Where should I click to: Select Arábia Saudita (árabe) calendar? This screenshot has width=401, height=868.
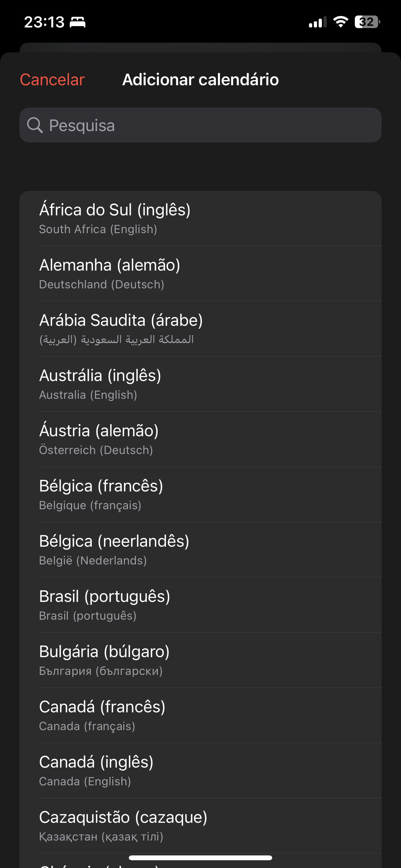click(x=200, y=329)
